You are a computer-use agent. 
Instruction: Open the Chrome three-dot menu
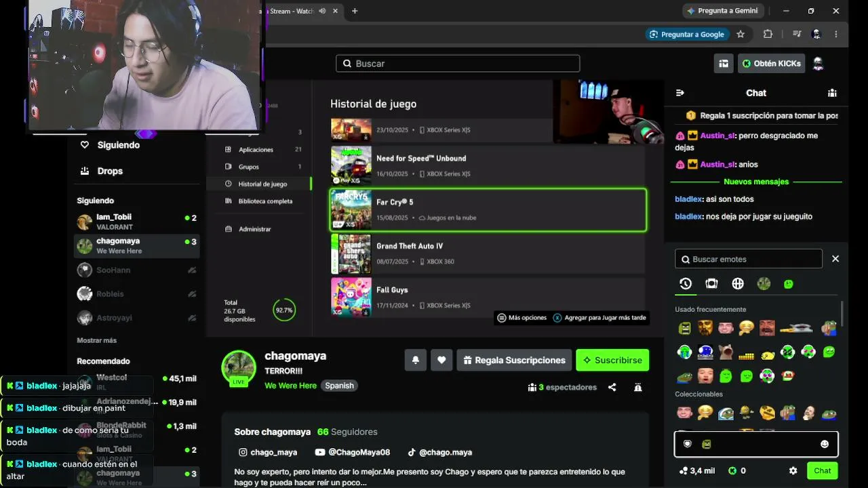(x=836, y=35)
